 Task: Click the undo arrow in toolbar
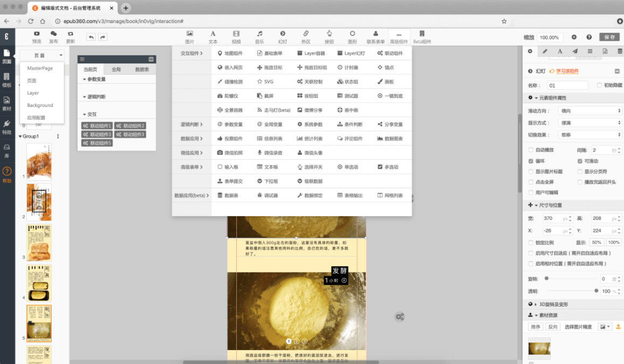[x=91, y=37]
